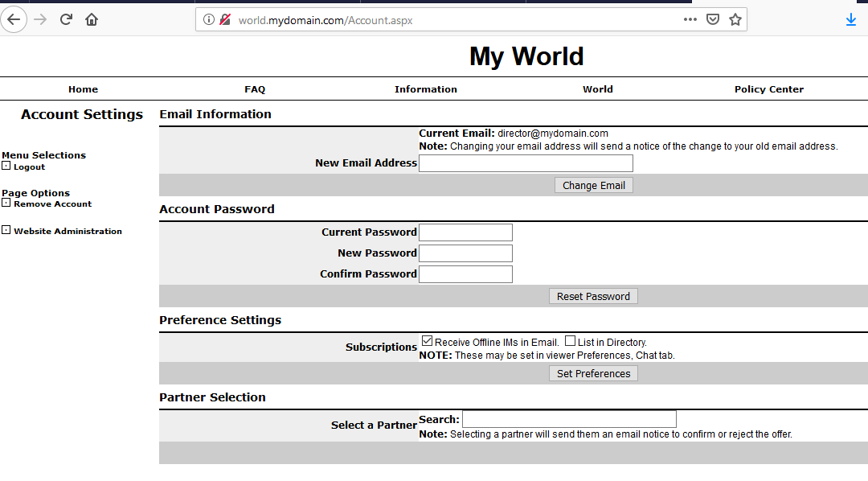Click the Change Email button
This screenshot has width=868, height=481.
coord(594,186)
